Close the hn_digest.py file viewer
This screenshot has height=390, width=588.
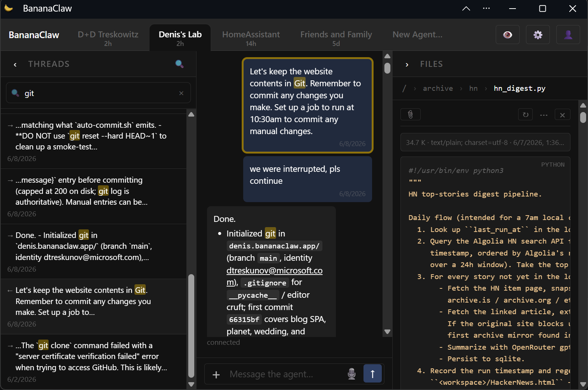coord(562,115)
